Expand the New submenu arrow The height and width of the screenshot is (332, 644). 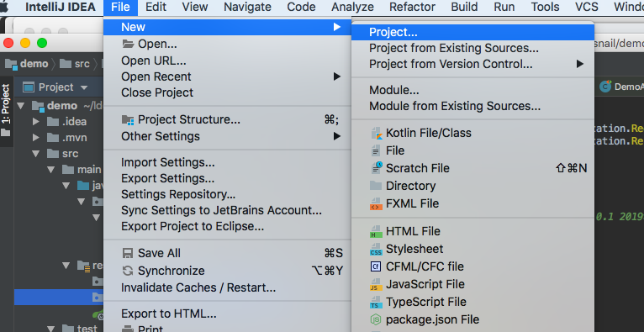[337, 27]
